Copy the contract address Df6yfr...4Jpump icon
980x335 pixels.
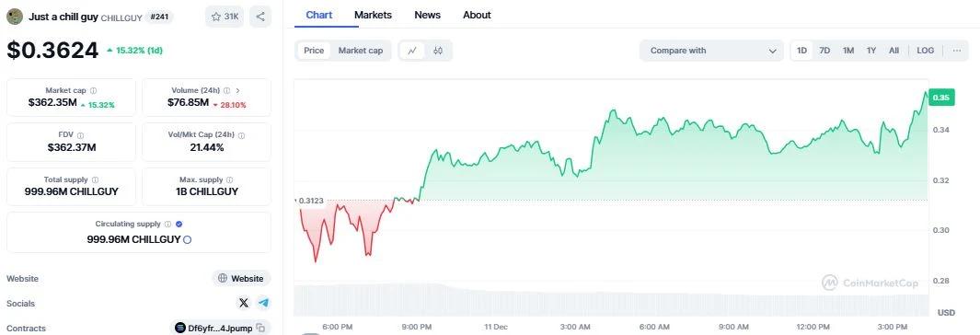click(261, 328)
